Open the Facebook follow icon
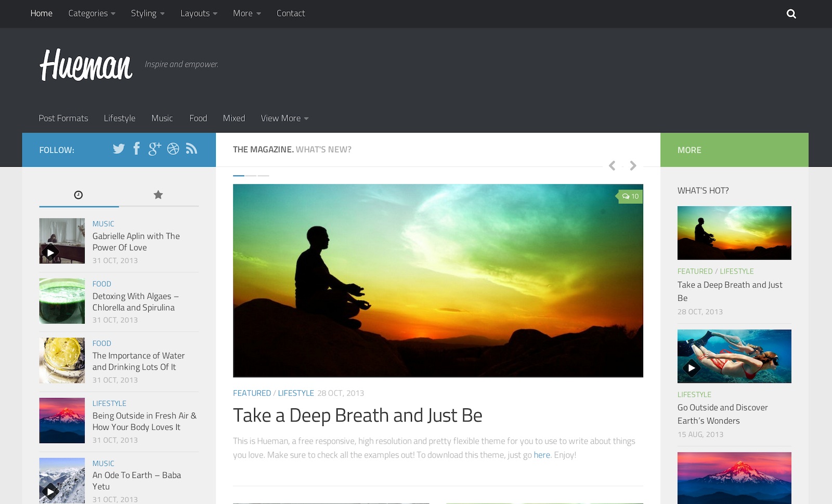 pos(136,149)
